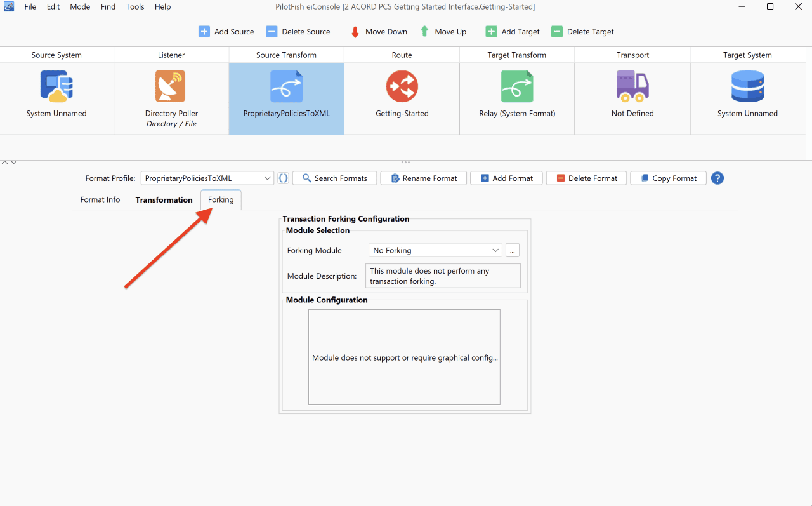Open the Edit menu

coord(53,7)
